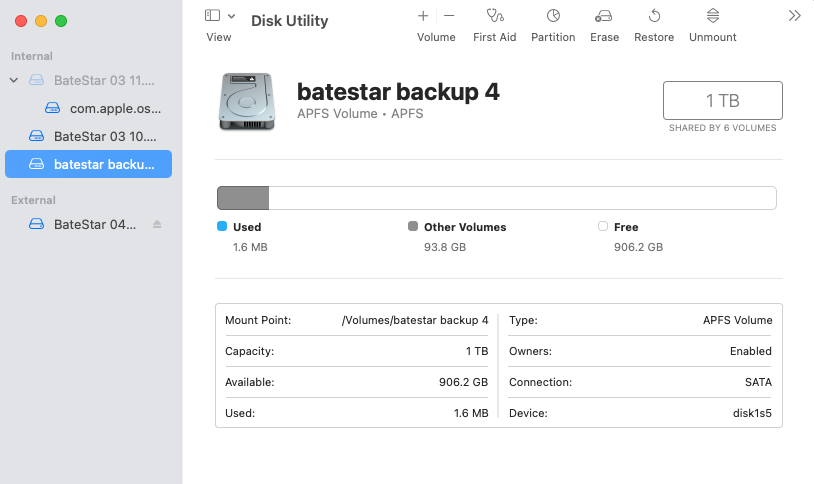The height and width of the screenshot is (484, 814).
Task: Click the white Free legend swatch
Action: click(x=603, y=226)
